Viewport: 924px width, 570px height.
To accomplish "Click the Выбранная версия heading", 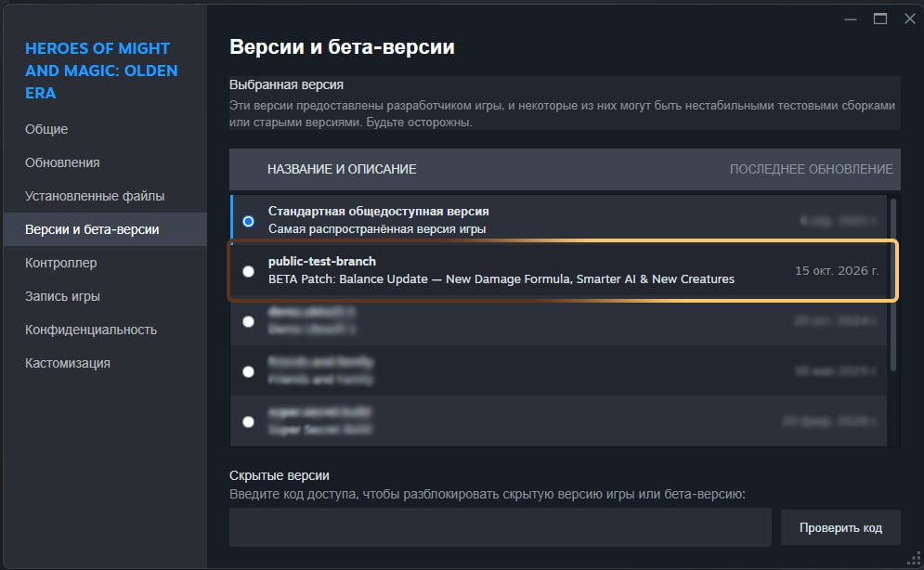I will click(x=286, y=84).
